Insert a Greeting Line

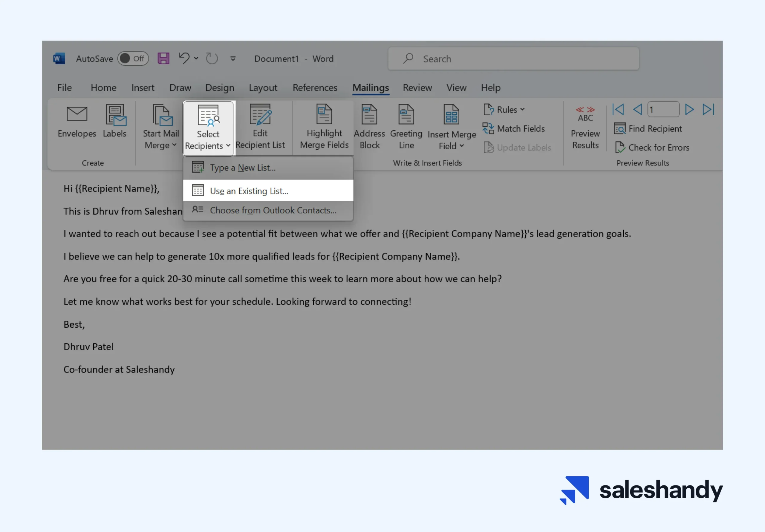pyautogui.click(x=406, y=127)
